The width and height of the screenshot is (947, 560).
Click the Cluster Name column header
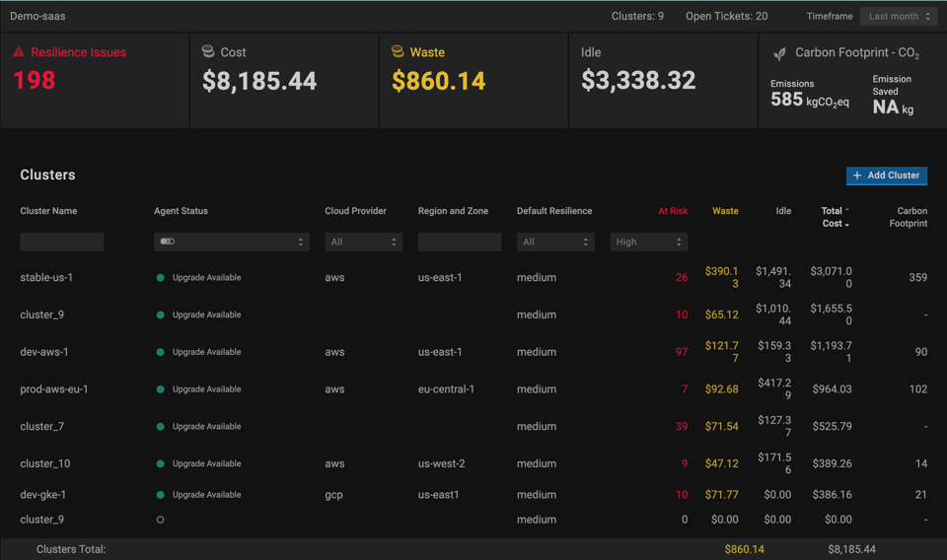pyautogui.click(x=48, y=211)
